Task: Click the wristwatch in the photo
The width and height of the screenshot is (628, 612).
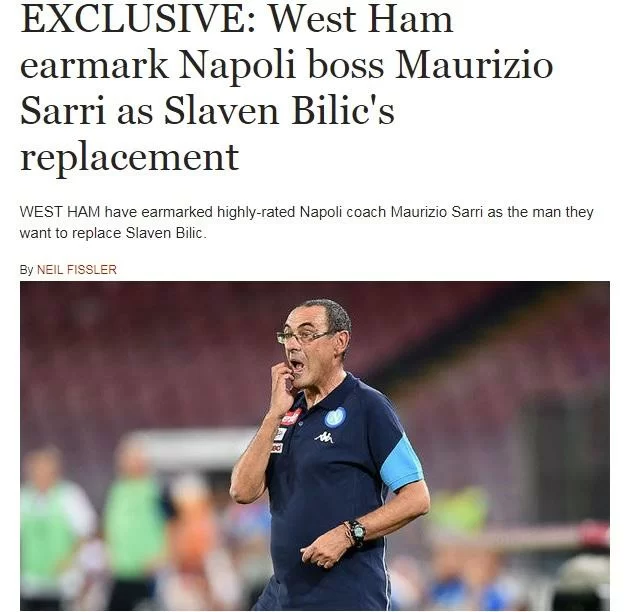Action: point(356,532)
